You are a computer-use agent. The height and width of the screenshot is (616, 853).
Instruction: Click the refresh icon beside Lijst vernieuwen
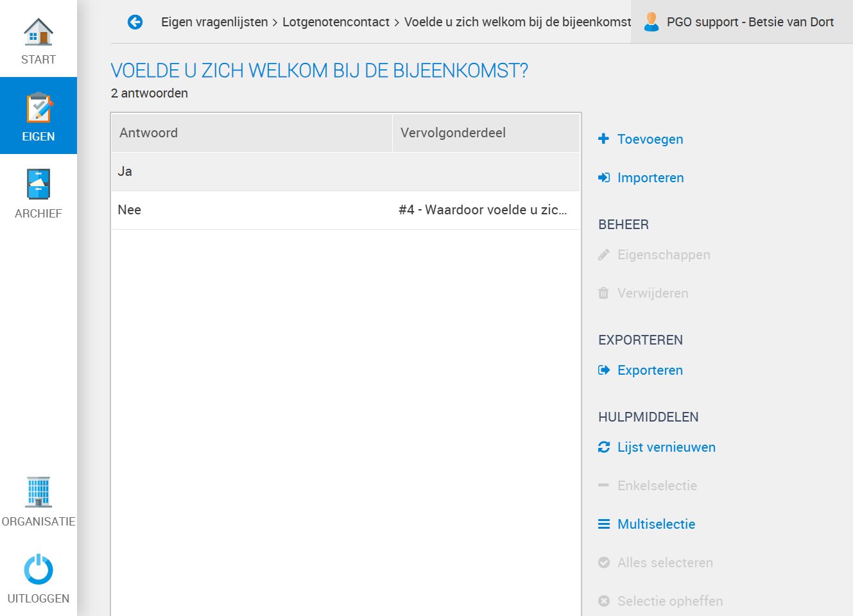(x=604, y=447)
